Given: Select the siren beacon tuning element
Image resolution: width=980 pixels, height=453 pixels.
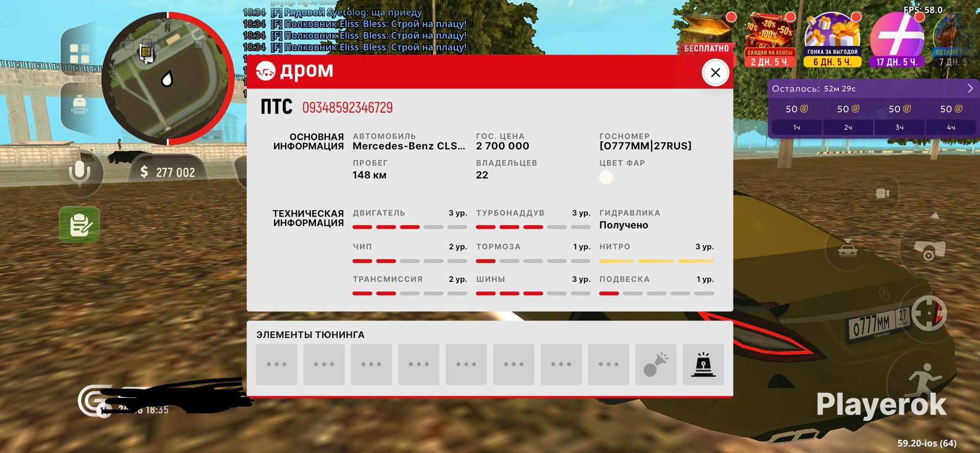Looking at the screenshot, I should coord(703,364).
